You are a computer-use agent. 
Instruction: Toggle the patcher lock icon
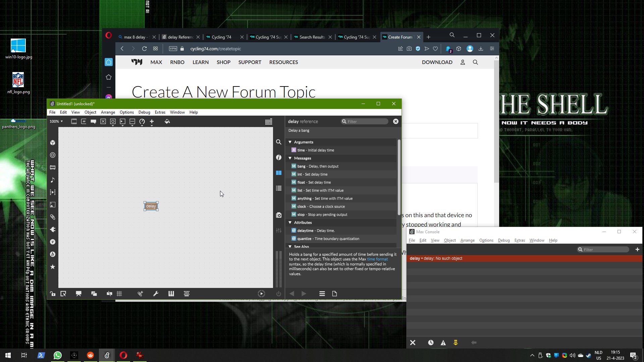point(53,294)
